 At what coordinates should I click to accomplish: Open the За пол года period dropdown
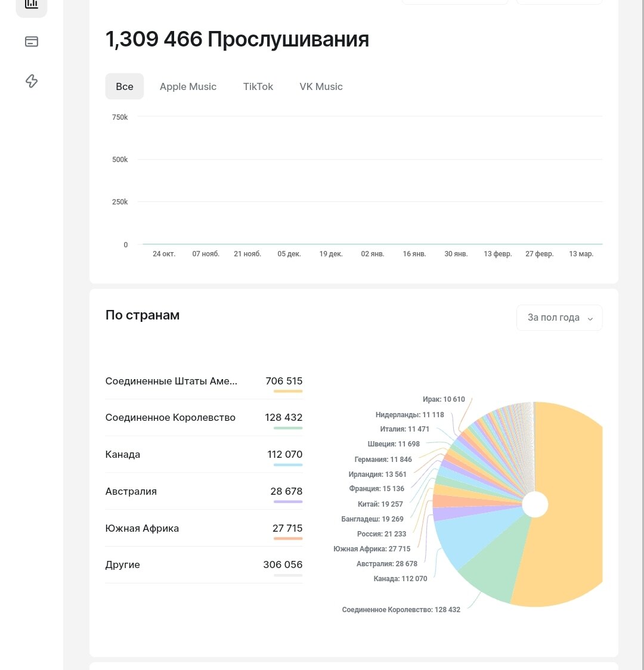coord(559,318)
